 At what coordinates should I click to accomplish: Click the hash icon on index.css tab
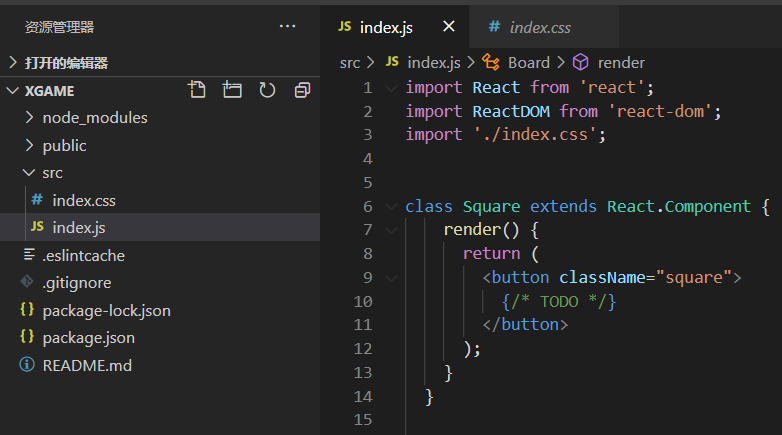494,26
